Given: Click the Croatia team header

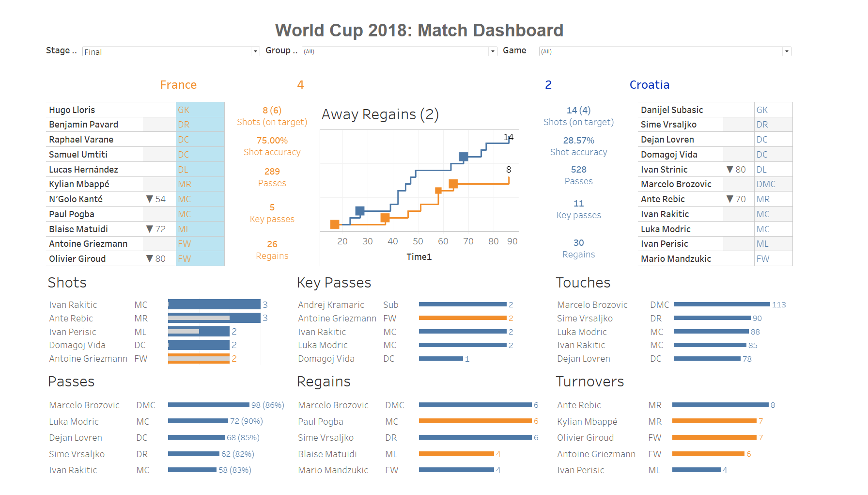Looking at the screenshot, I should [650, 84].
